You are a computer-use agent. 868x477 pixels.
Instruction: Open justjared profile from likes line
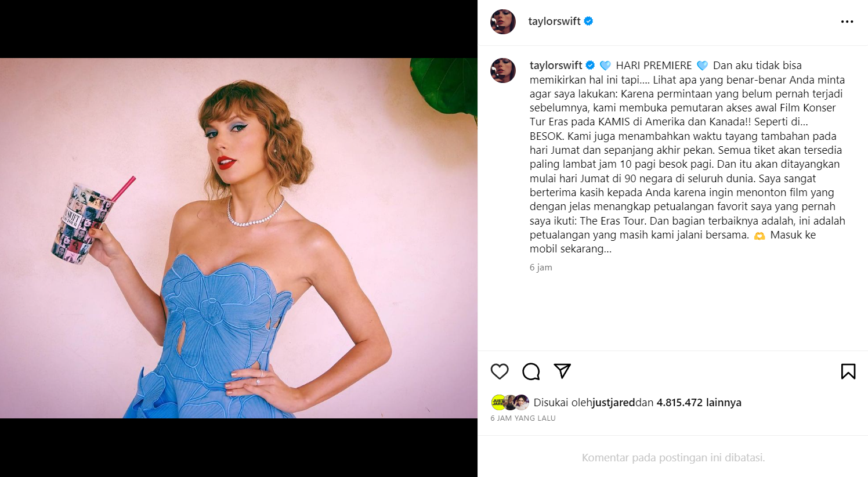click(613, 402)
